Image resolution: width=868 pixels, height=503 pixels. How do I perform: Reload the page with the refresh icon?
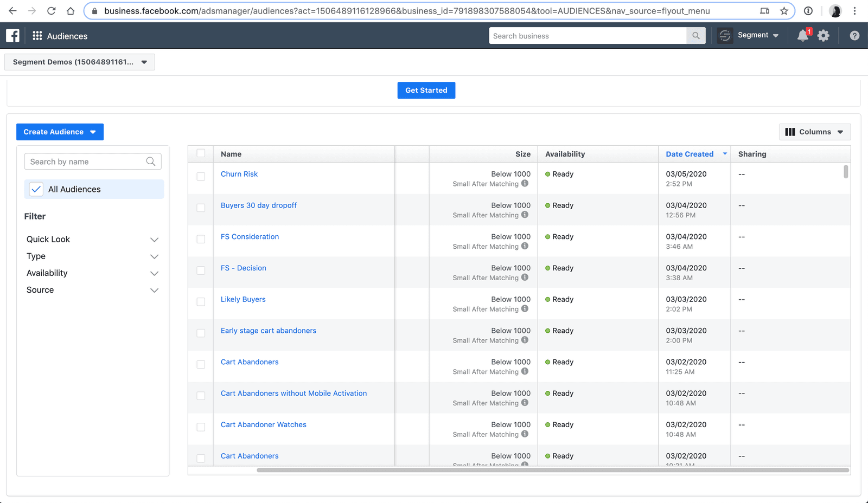52,10
